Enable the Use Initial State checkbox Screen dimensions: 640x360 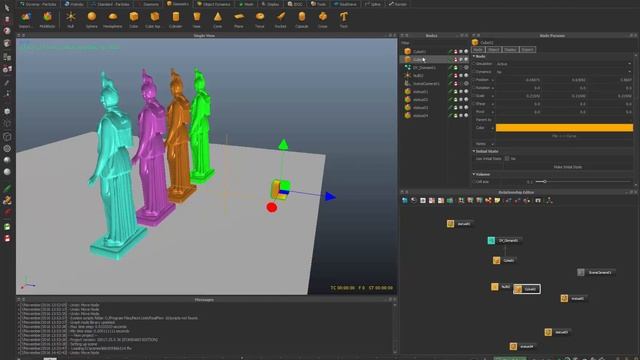(x=507, y=159)
